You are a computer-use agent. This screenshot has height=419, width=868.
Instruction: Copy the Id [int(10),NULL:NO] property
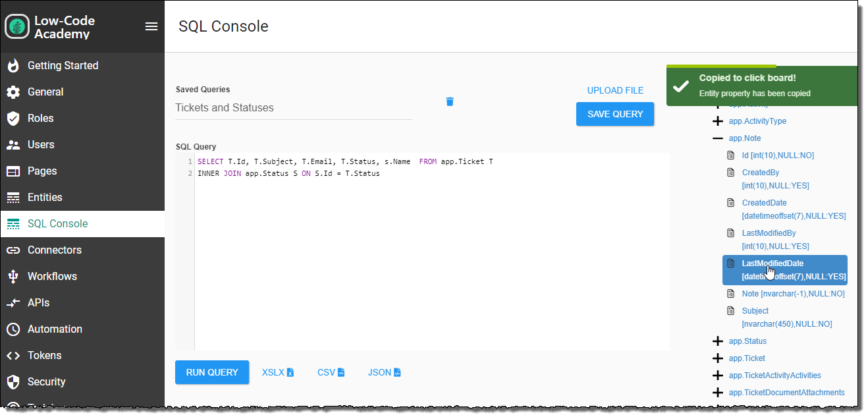778,155
